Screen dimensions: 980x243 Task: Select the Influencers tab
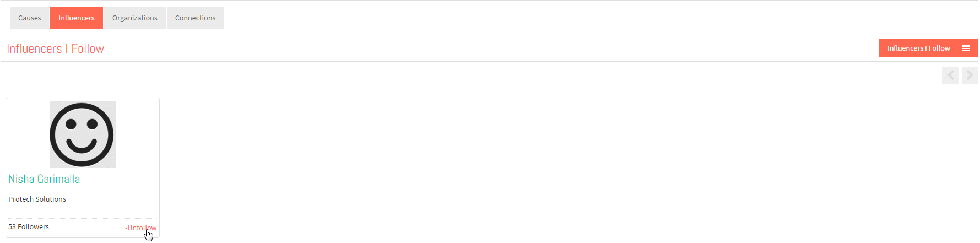[x=77, y=18]
